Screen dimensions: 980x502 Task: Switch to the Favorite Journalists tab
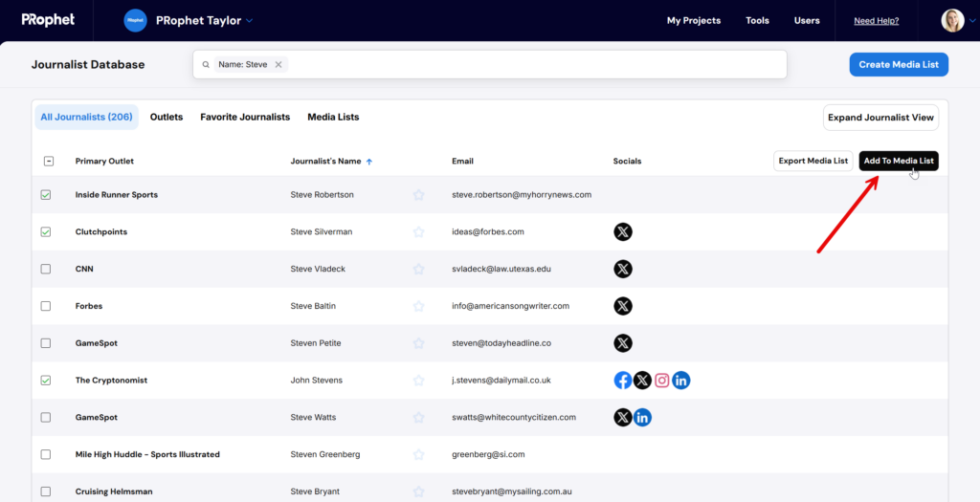(245, 117)
